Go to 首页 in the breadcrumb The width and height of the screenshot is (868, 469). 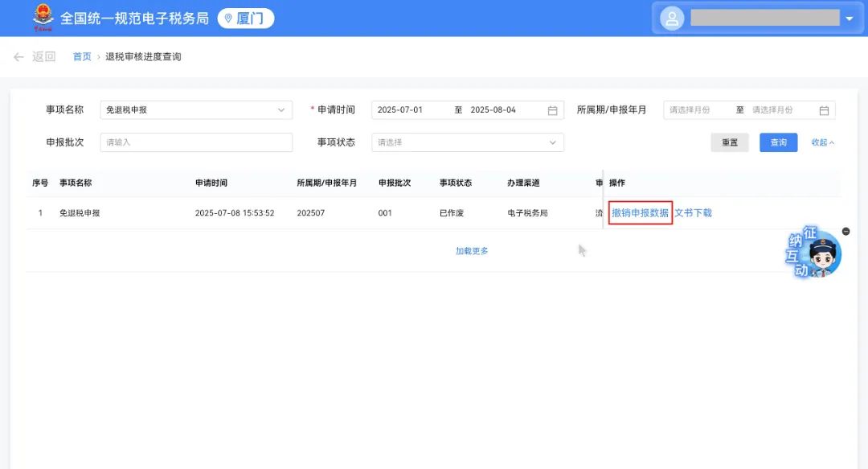[x=80, y=56]
